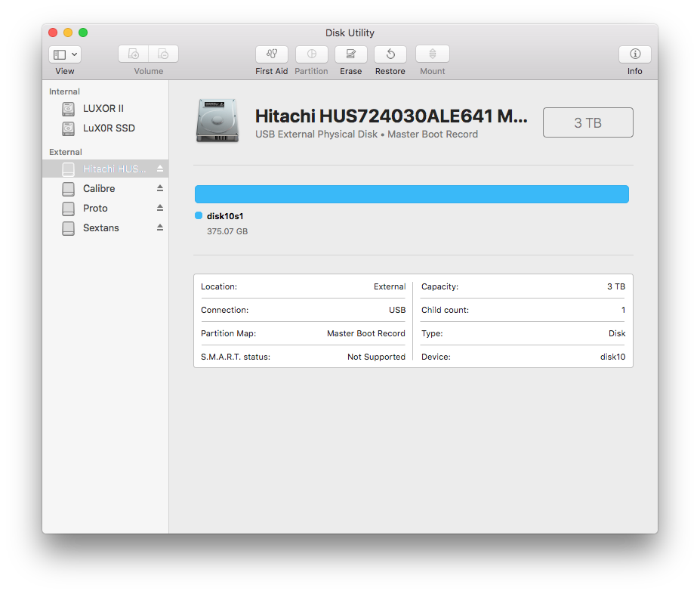Close the Disk Utility window
The width and height of the screenshot is (700, 594).
point(53,32)
